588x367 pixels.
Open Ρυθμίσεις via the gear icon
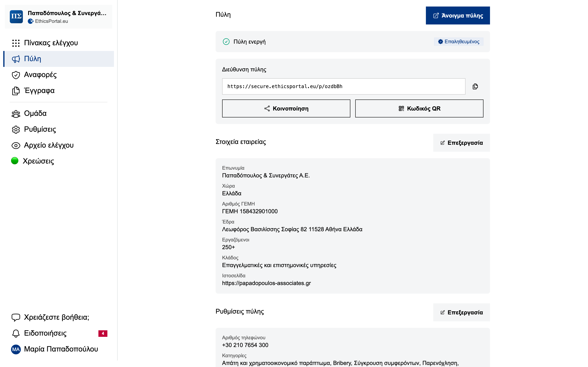[x=16, y=129]
